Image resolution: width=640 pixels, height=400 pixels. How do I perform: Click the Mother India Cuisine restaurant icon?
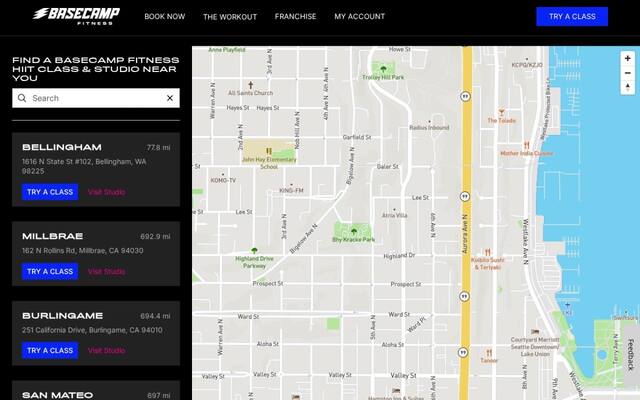tap(527, 145)
